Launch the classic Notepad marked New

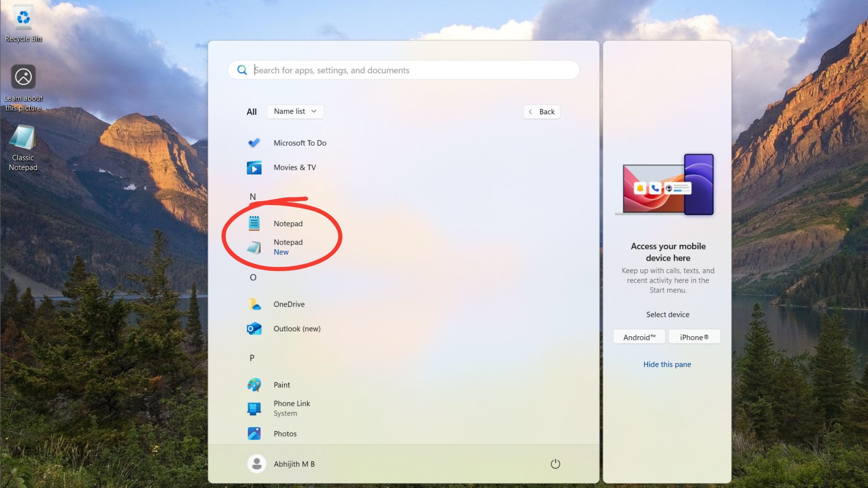click(x=288, y=246)
